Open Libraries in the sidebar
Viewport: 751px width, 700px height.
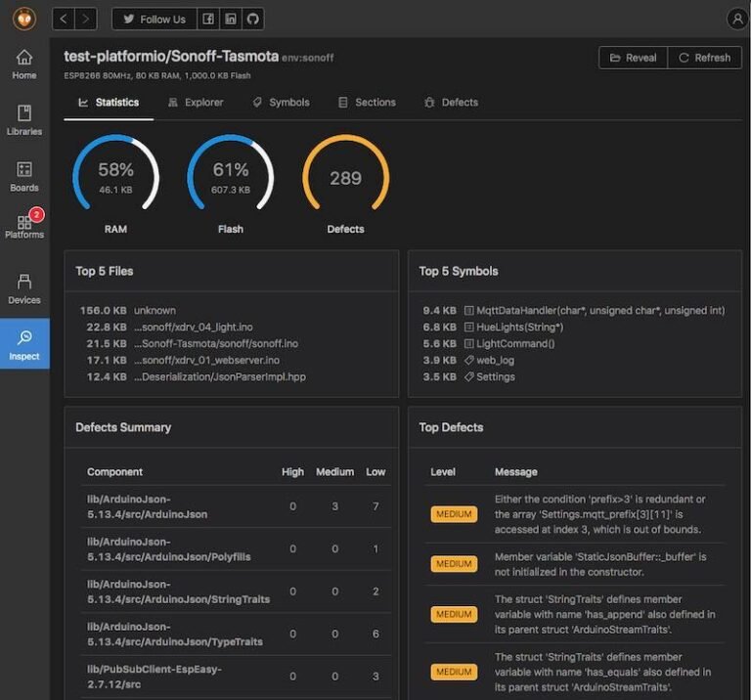[24, 120]
